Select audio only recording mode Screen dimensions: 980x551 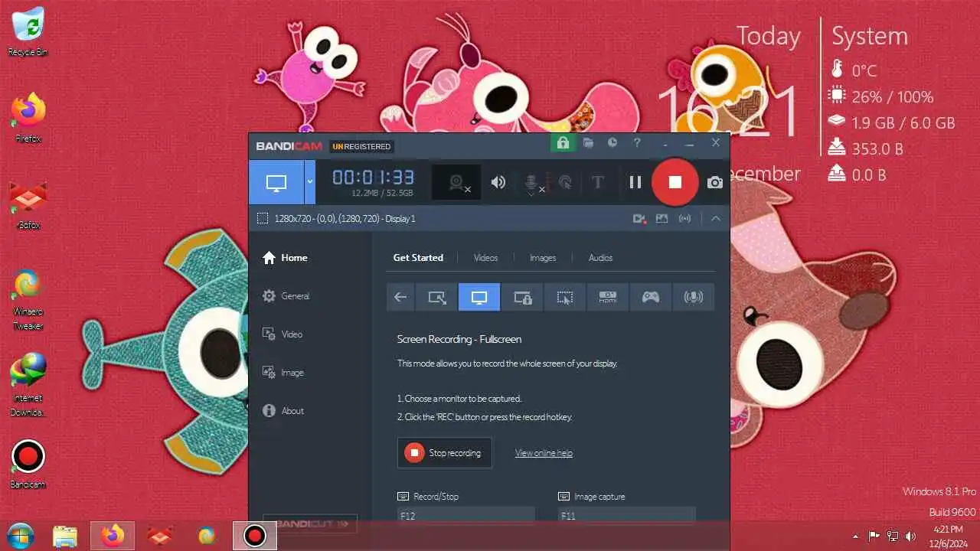pyautogui.click(x=694, y=297)
